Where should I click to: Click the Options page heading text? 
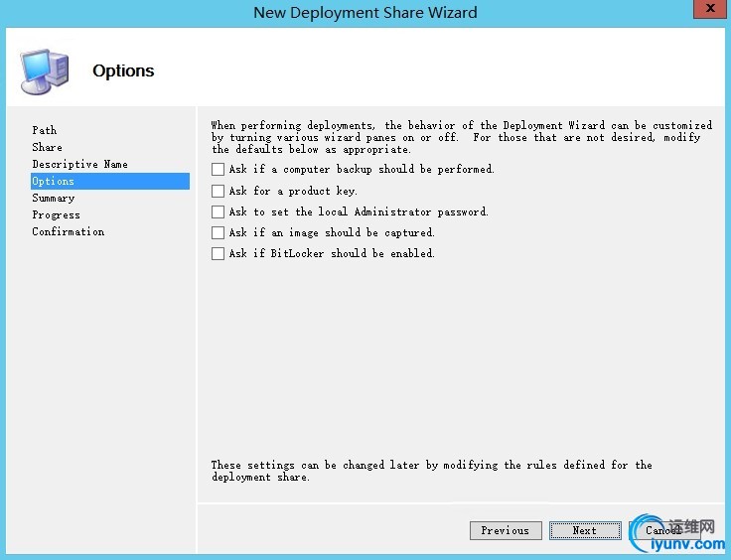(x=123, y=70)
